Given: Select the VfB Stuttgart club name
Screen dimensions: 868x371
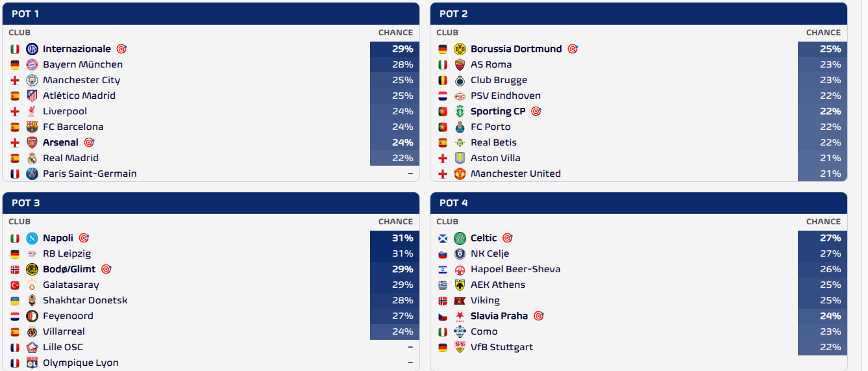Looking at the screenshot, I should click(502, 347).
